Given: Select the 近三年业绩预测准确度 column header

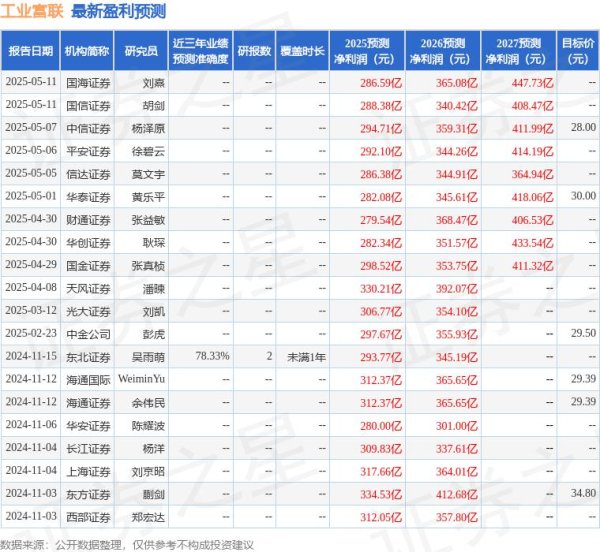Looking at the screenshot, I should click(x=201, y=50).
